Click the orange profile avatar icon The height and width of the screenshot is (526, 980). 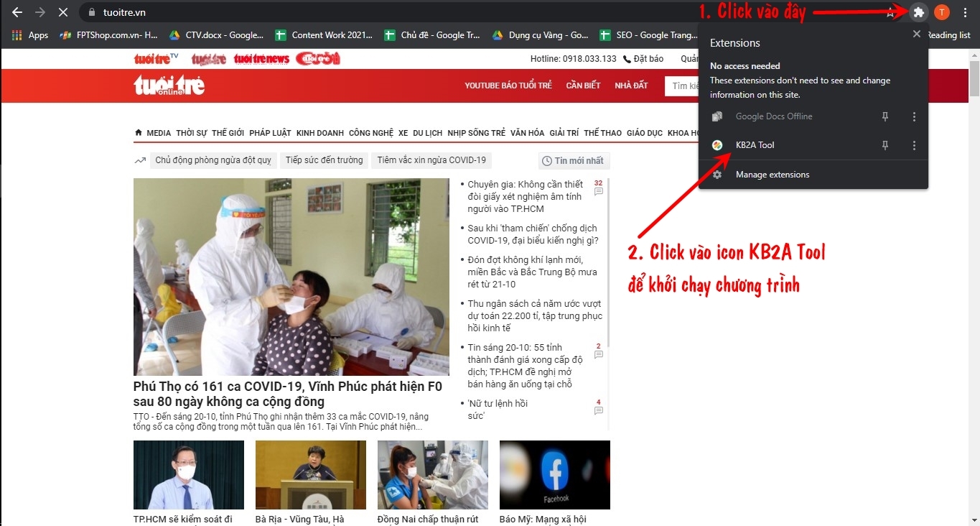[941, 12]
